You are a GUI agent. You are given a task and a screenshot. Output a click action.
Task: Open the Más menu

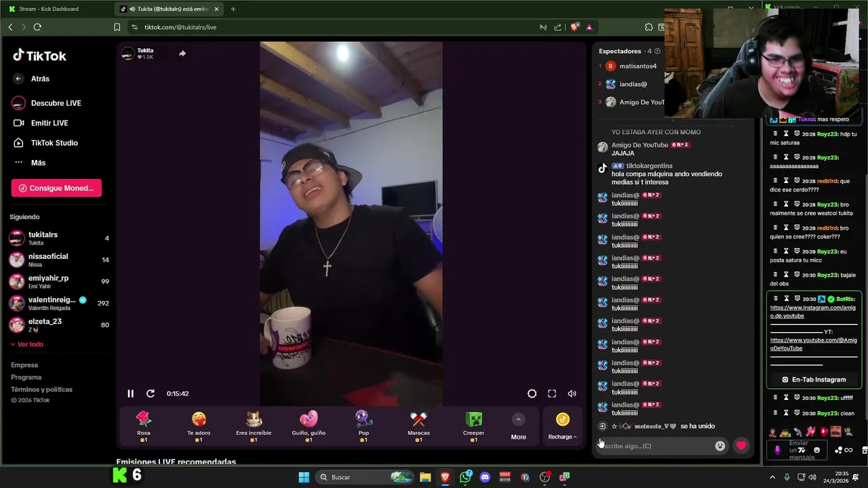click(x=31, y=163)
